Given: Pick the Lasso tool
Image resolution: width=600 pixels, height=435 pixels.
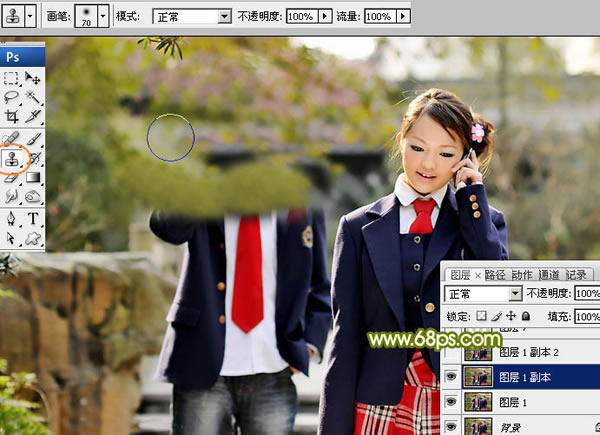Looking at the screenshot, I should tap(12, 98).
